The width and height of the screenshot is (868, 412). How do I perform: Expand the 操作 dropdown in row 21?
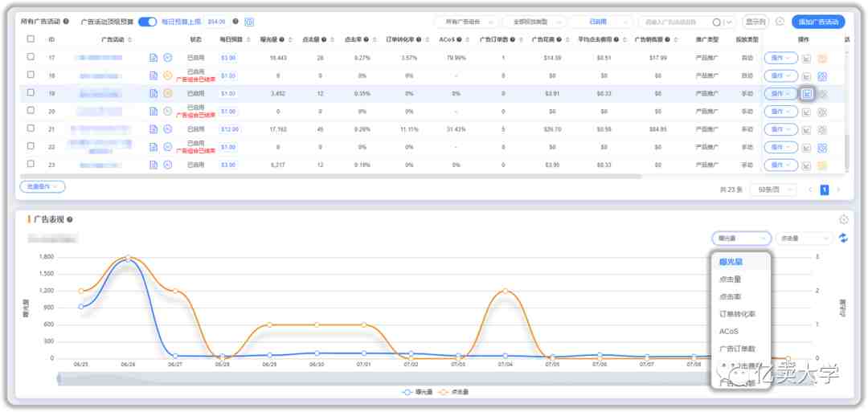780,129
